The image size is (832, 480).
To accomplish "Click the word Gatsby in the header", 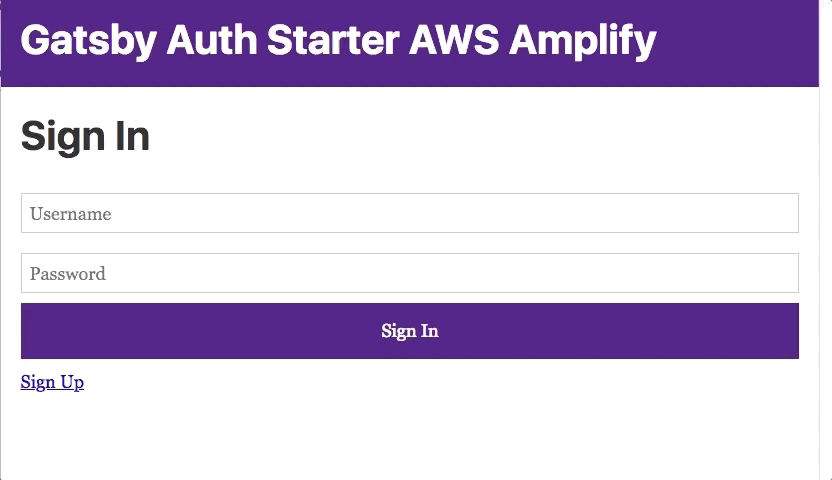I will pos(89,40).
